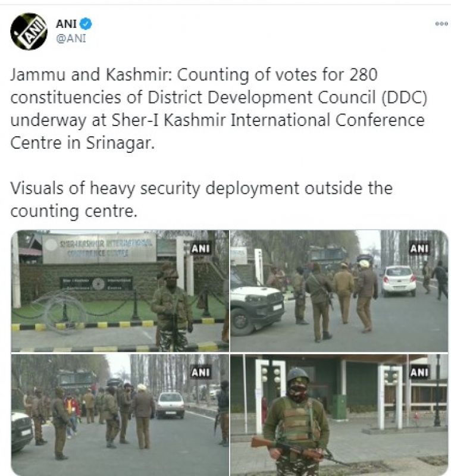The height and width of the screenshot is (476, 451).
Task: Open the top-right photo of police on the road
Action: click(339, 291)
